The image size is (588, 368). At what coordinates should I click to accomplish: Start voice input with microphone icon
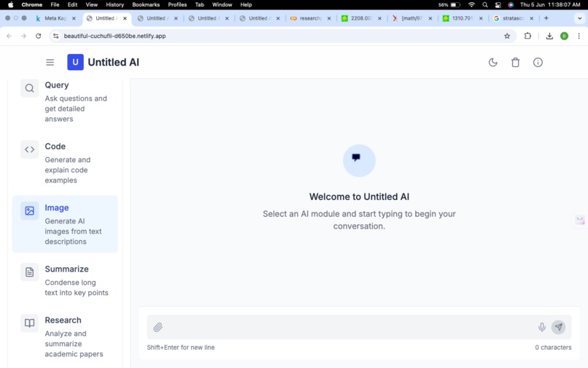[x=541, y=327]
